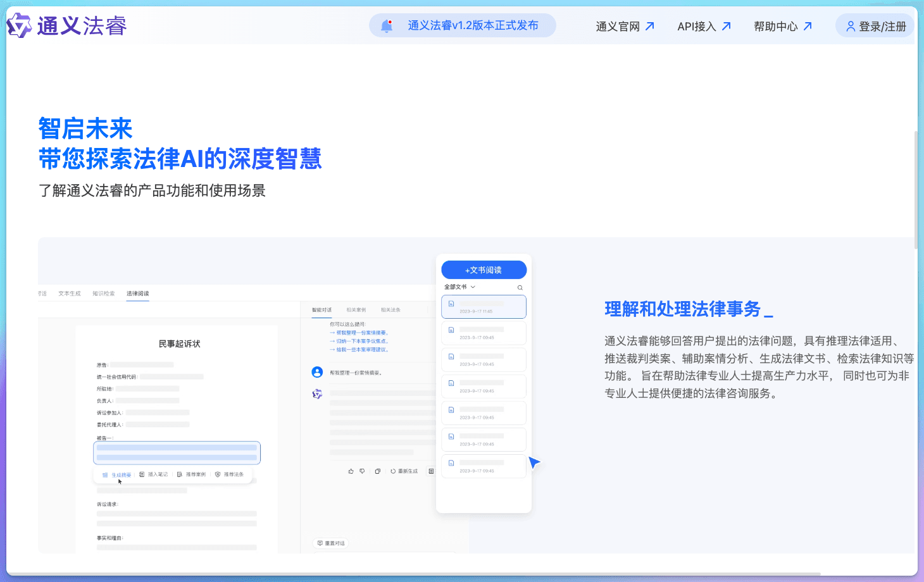Click 重新生成 regenerate button
924x582 pixels.
(404, 471)
